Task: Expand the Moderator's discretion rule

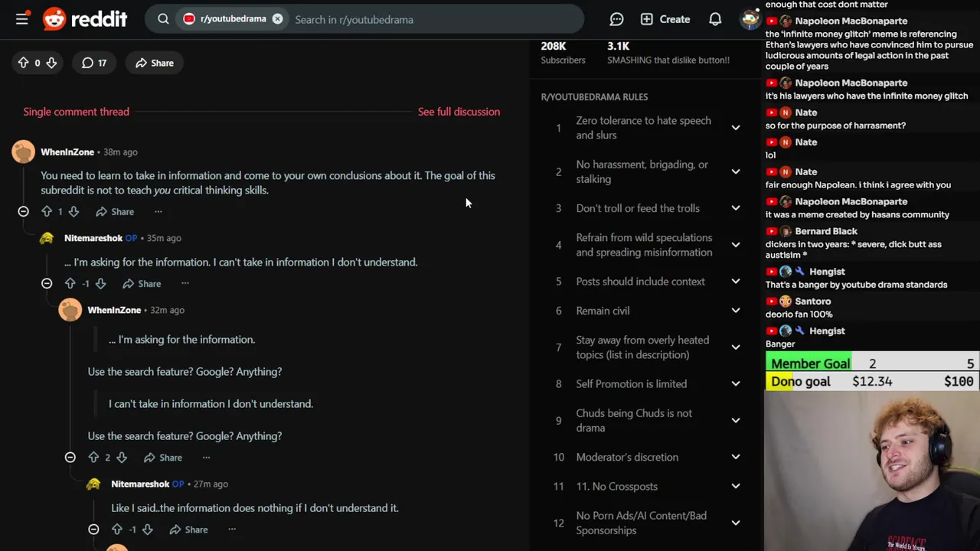Action: (x=735, y=457)
